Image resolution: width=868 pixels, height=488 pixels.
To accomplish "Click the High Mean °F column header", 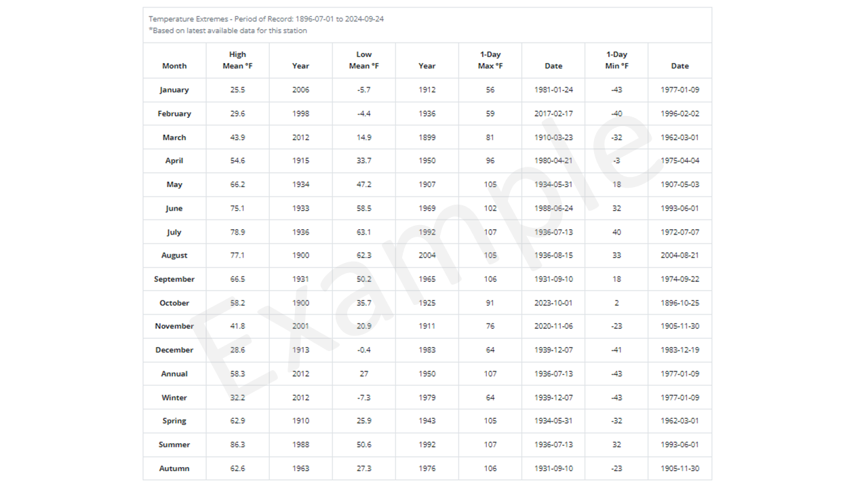I will click(237, 60).
